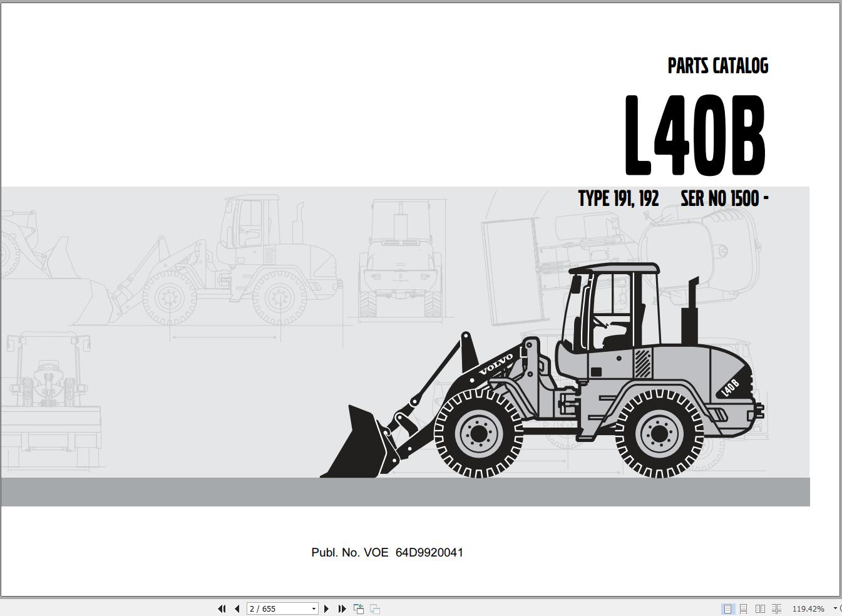Advance to the next page
This screenshot has height=616, width=842.
click(327, 608)
